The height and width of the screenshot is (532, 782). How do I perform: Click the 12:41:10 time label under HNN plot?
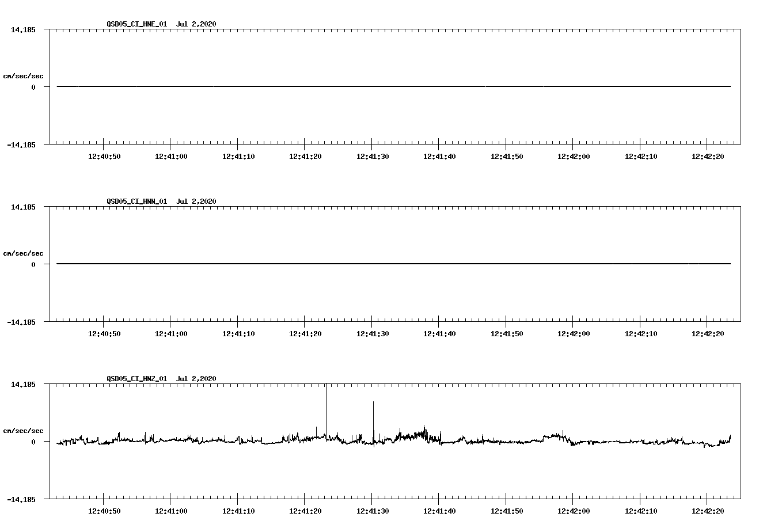click(238, 334)
